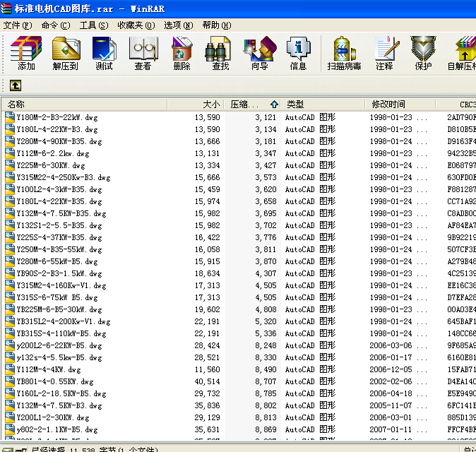
Task: Select file Y180L-4-22KW-B3.dwg
Action: tap(57, 129)
